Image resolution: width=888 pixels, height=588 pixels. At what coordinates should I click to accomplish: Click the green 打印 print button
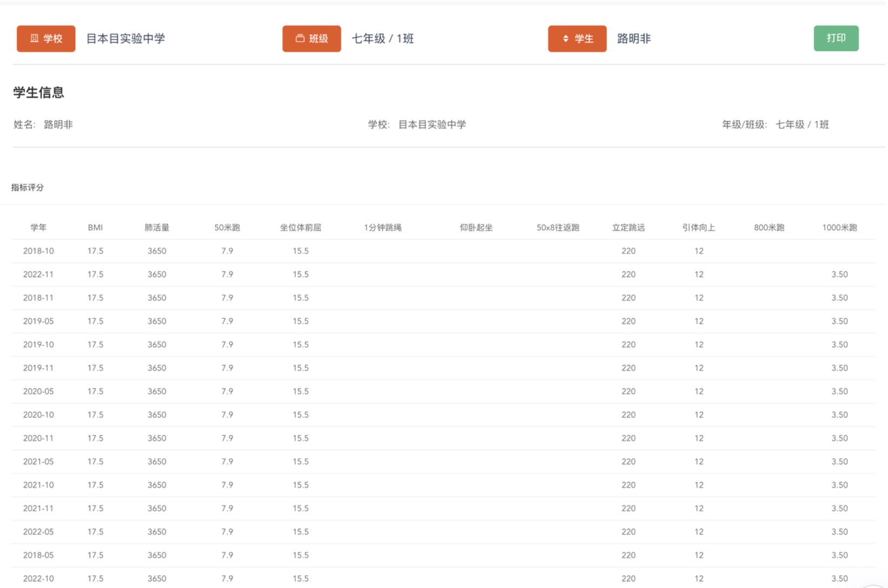[x=836, y=38]
